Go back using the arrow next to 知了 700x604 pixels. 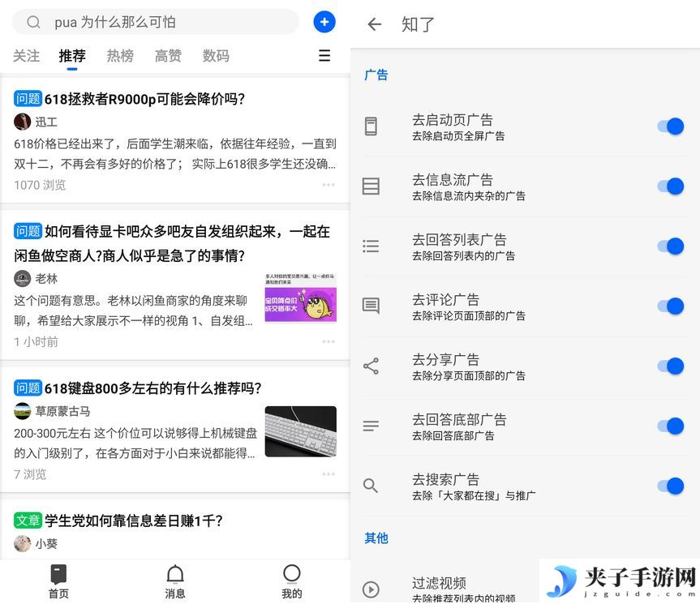point(374,24)
